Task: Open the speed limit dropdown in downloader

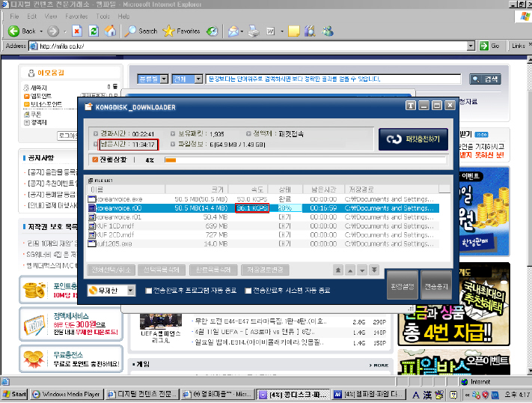Action: coord(131,291)
